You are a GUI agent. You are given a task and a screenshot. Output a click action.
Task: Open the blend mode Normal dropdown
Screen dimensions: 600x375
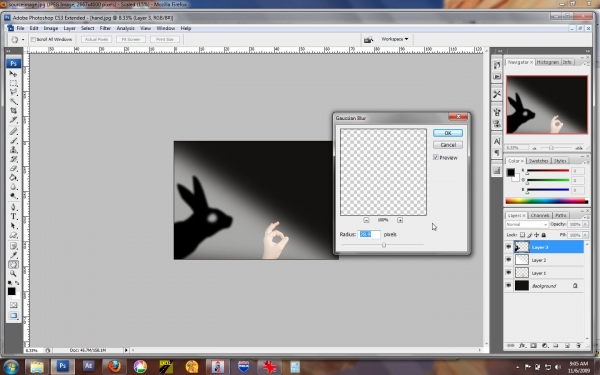tap(527, 225)
